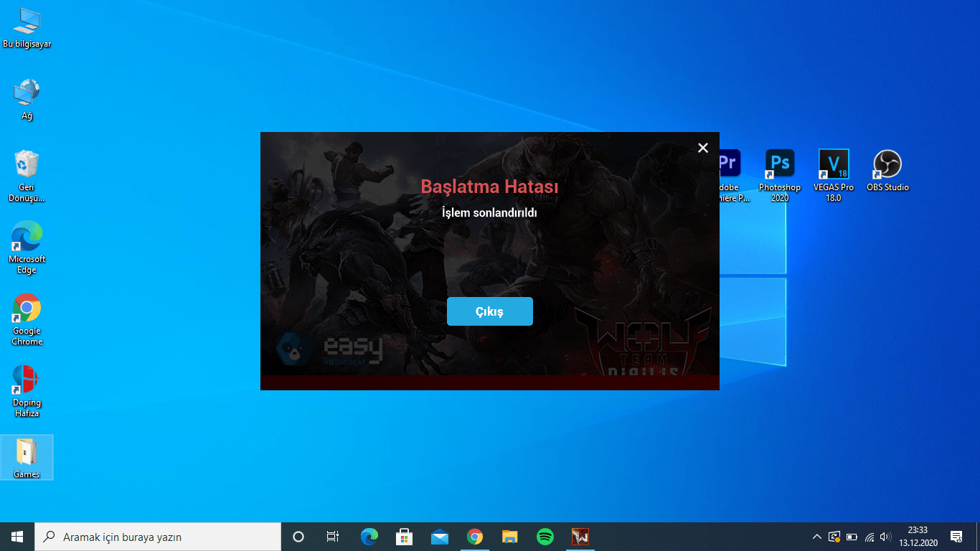The image size is (980, 551).
Task: Close the Başlatma Hatası dialog with the X
Action: coord(703,148)
